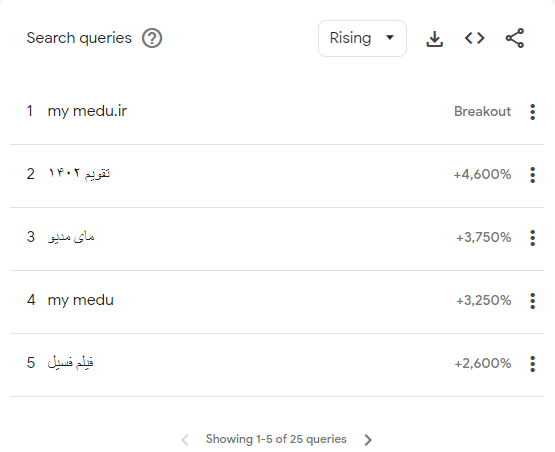Share the Search queries widget

(x=515, y=38)
